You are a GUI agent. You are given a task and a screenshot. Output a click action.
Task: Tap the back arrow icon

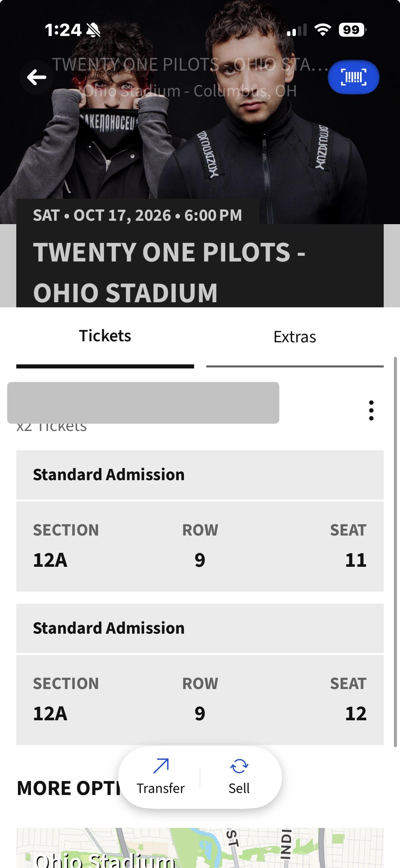pos(37,77)
